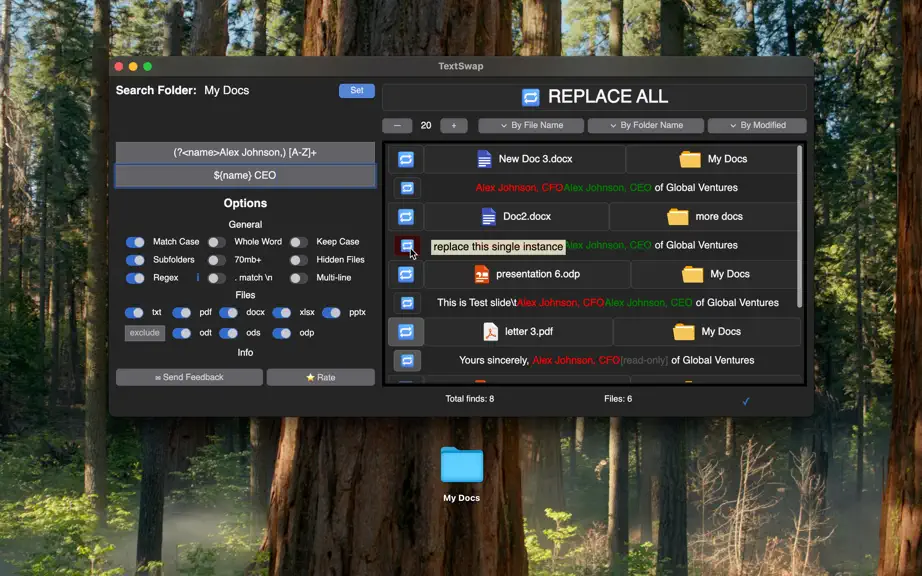Expand the By Folder Name sort dropdown
The height and width of the screenshot is (576, 922).
pos(646,125)
